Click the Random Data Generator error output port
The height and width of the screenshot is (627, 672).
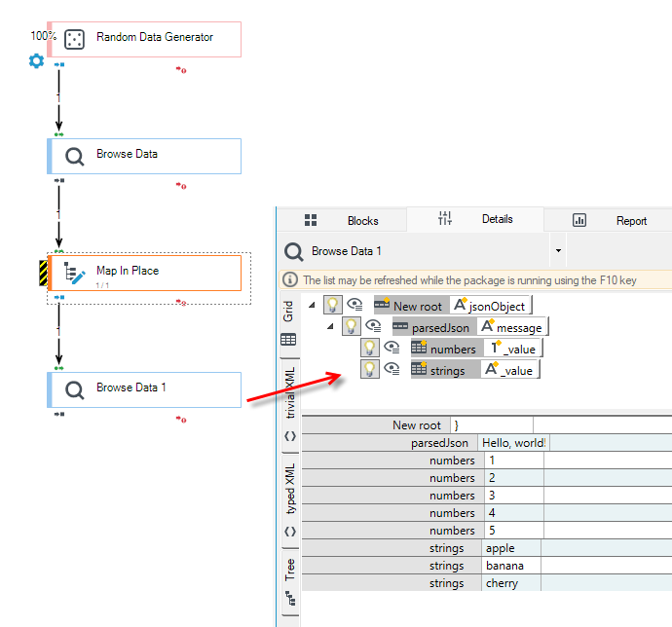(181, 70)
